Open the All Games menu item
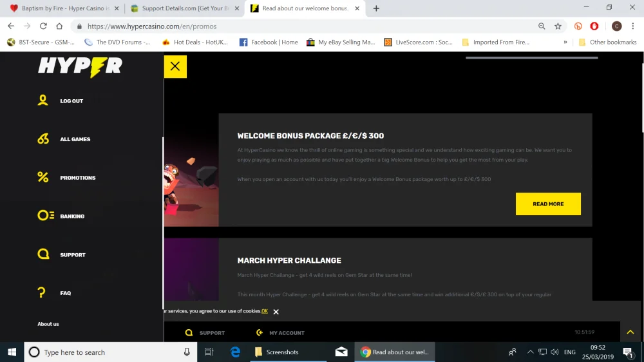644x362 pixels. point(75,139)
